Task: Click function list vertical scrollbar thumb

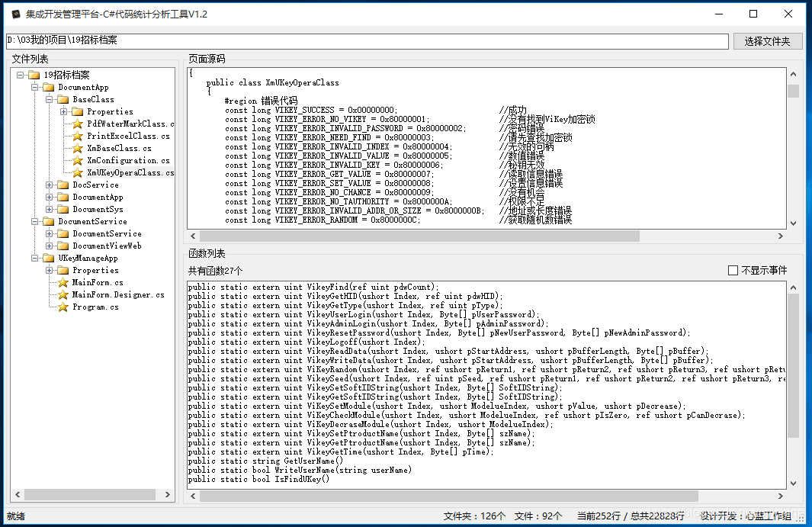Action: coord(794,366)
